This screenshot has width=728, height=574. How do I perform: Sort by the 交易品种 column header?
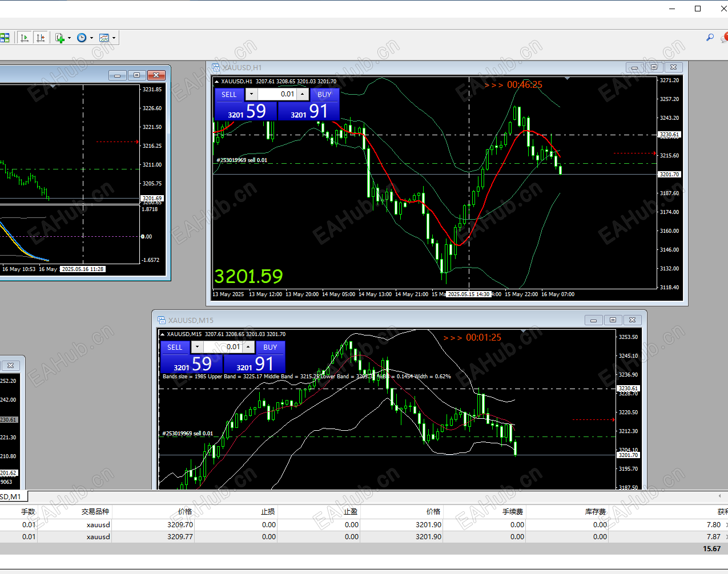click(95, 512)
